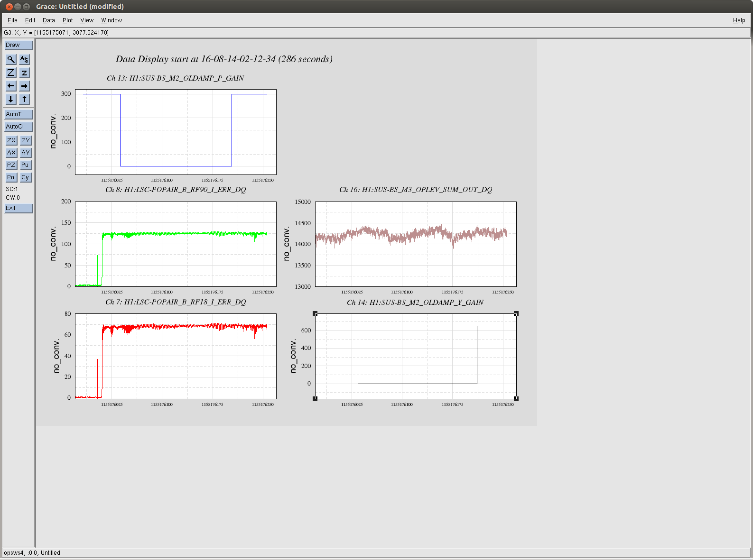Open the Help menu
The height and width of the screenshot is (560, 753).
tap(739, 20)
